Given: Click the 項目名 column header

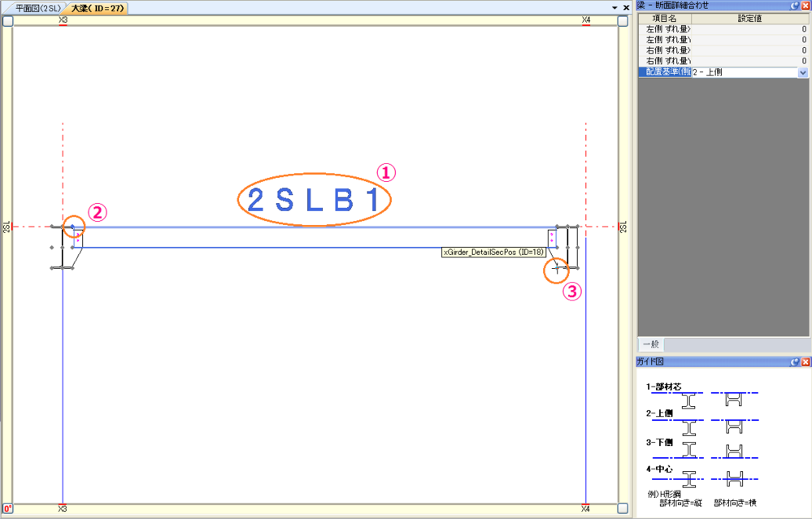Looking at the screenshot, I should (x=664, y=19).
